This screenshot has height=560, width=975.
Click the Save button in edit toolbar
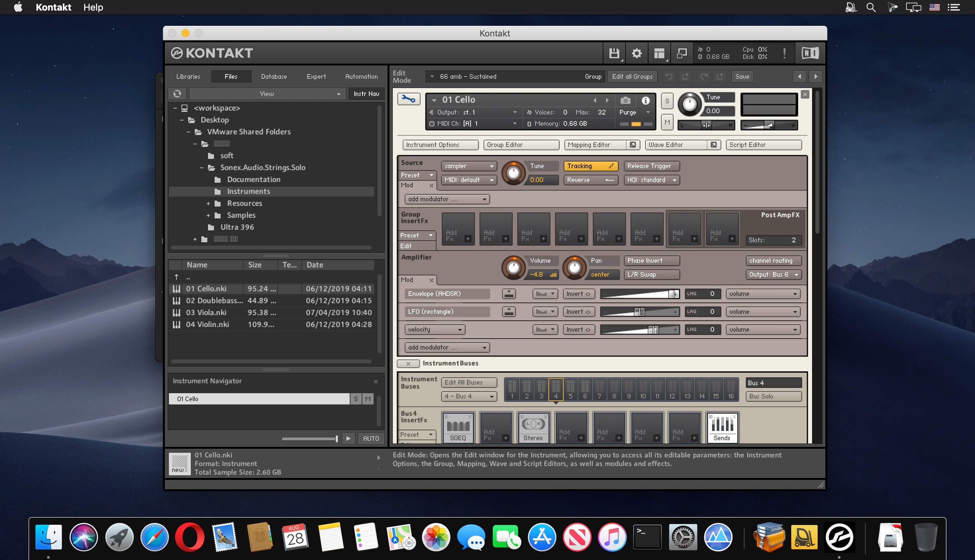pos(742,76)
